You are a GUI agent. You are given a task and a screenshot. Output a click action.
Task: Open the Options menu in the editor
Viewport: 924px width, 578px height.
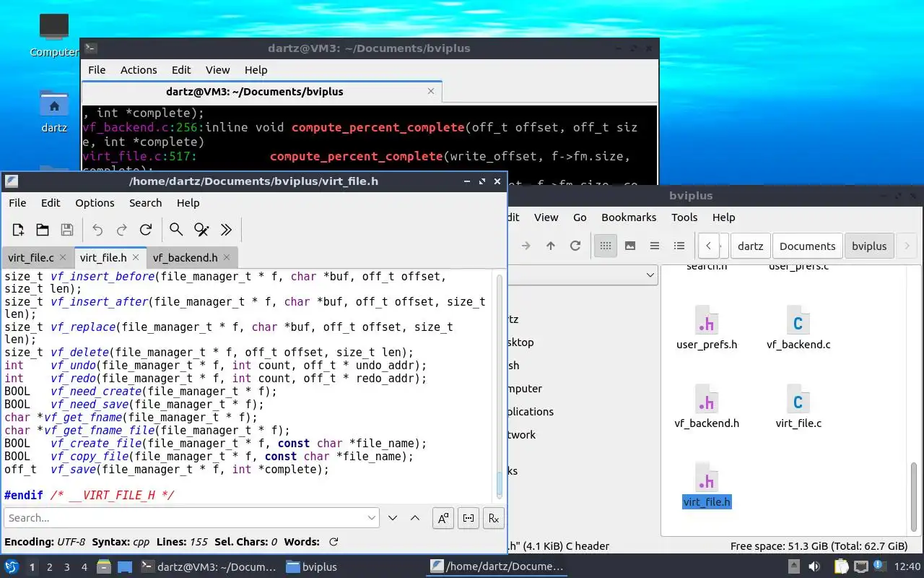[95, 203]
